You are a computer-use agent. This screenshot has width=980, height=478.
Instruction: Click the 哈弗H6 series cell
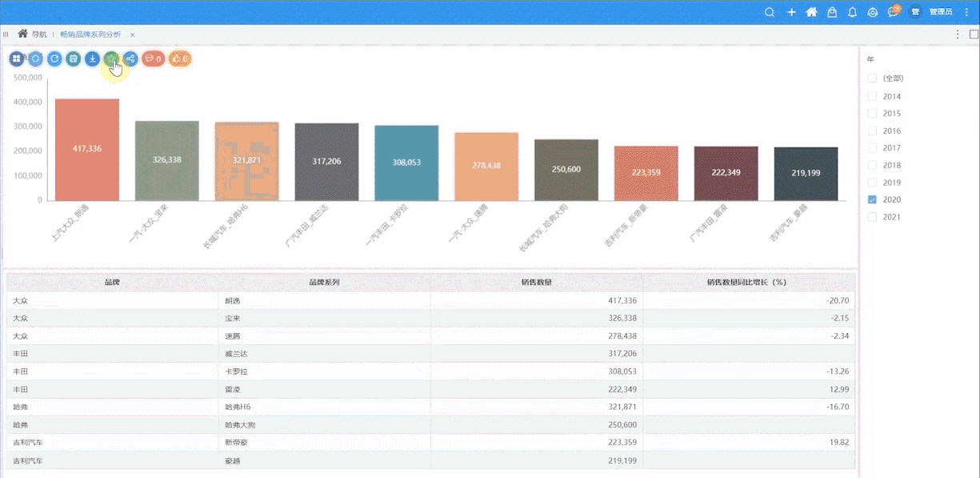point(325,407)
